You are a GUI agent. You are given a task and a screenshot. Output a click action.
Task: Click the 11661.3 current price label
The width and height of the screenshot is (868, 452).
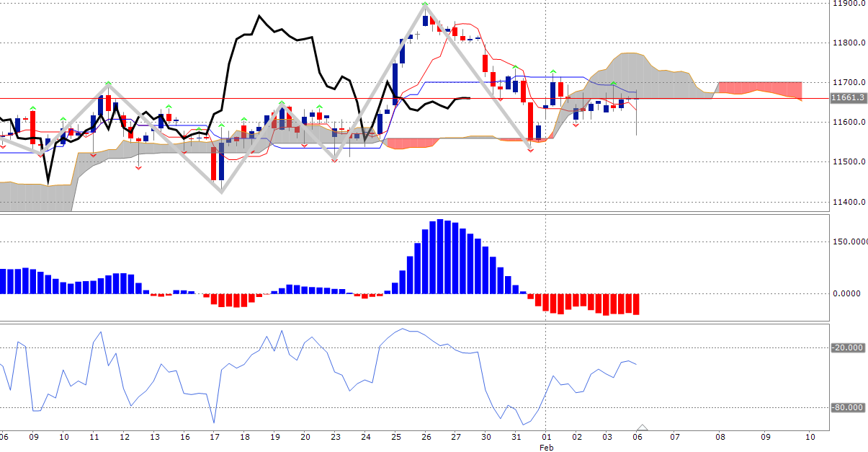pos(846,98)
